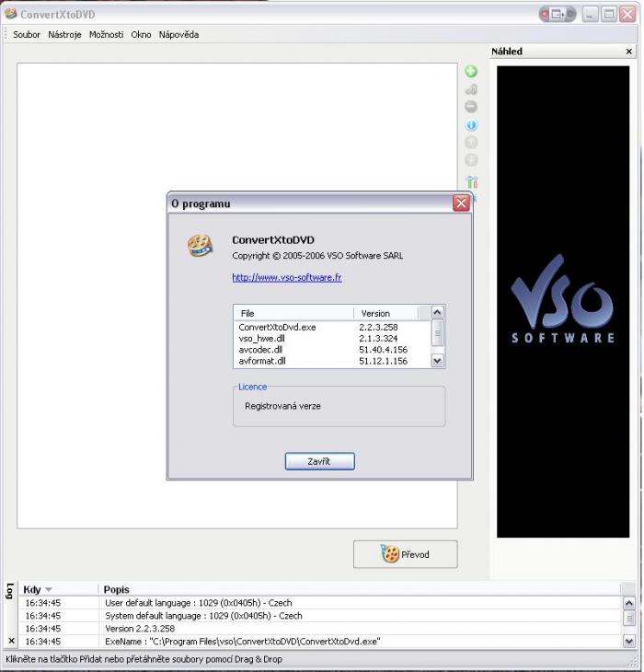Open the Možnosti menu
644x672 pixels.
[x=106, y=35]
